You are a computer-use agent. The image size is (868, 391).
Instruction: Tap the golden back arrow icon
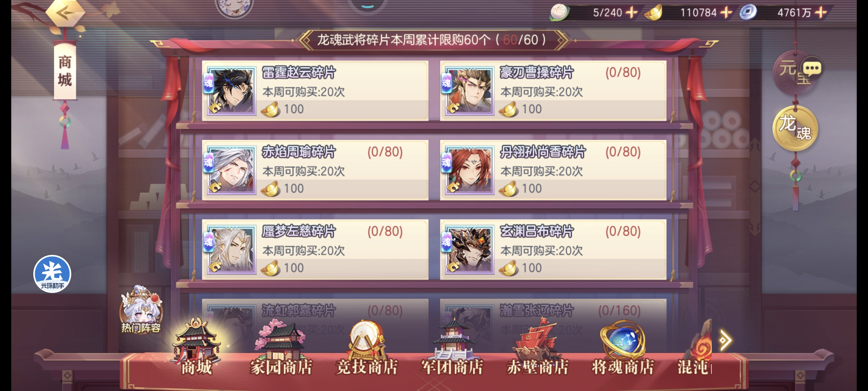click(x=65, y=13)
